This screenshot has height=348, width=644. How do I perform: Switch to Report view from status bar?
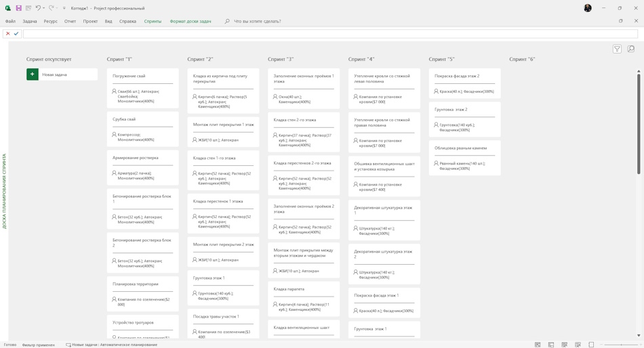point(591,345)
